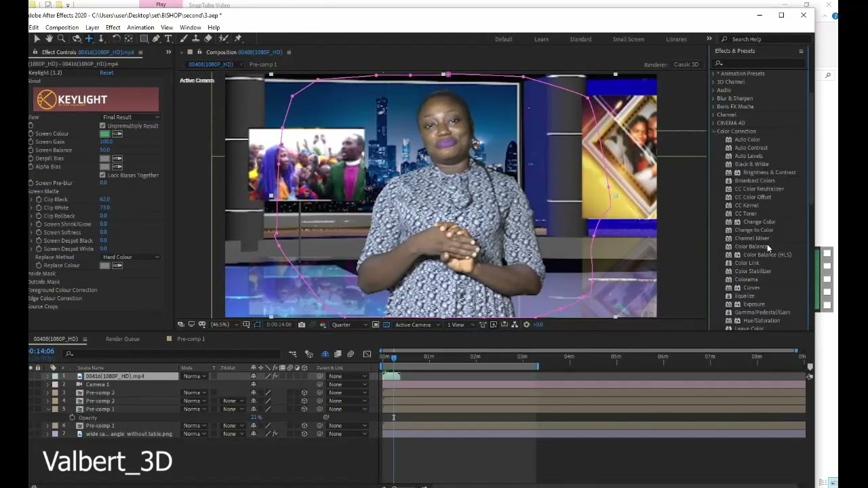Click Reset Exposure icon in viewer
The height and width of the screenshot is (488, 868).
526,325
